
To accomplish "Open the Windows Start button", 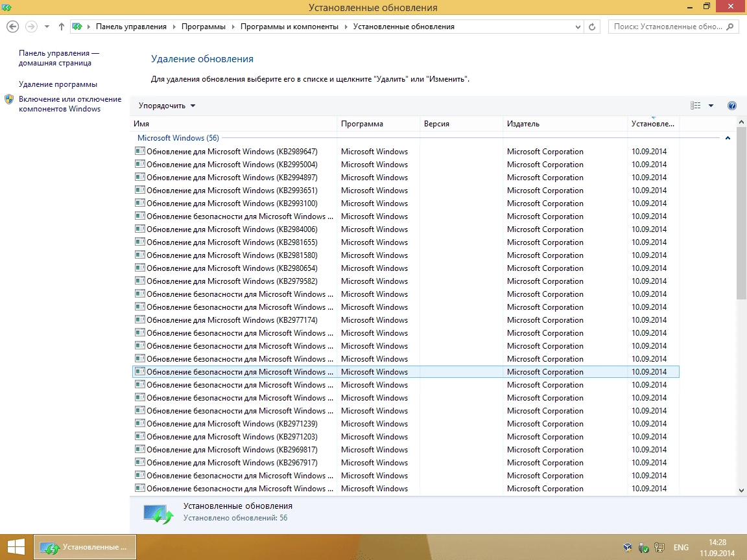I will click(x=16, y=546).
